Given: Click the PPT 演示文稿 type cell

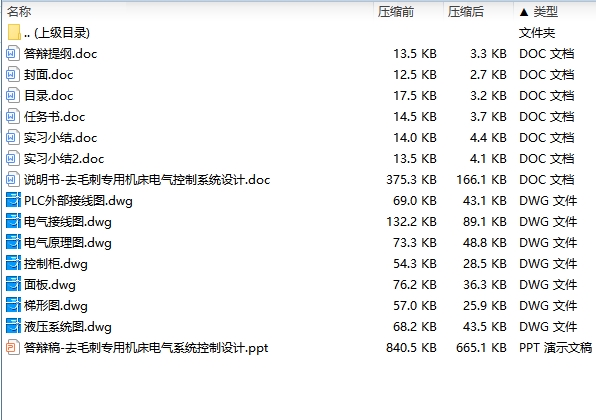Looking at the screenshot, I should tap(555, 347).
